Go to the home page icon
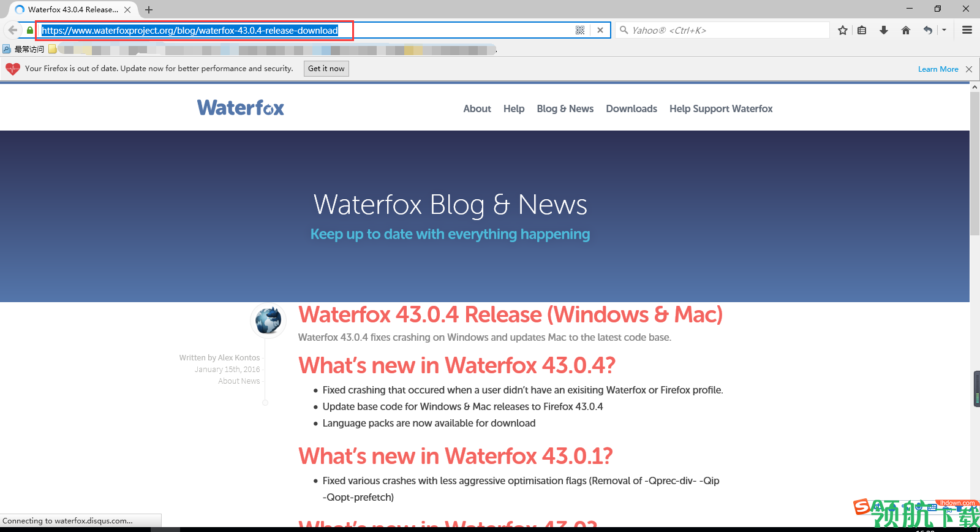The height and width of the screenshot is (532, 980). [906, 30]
